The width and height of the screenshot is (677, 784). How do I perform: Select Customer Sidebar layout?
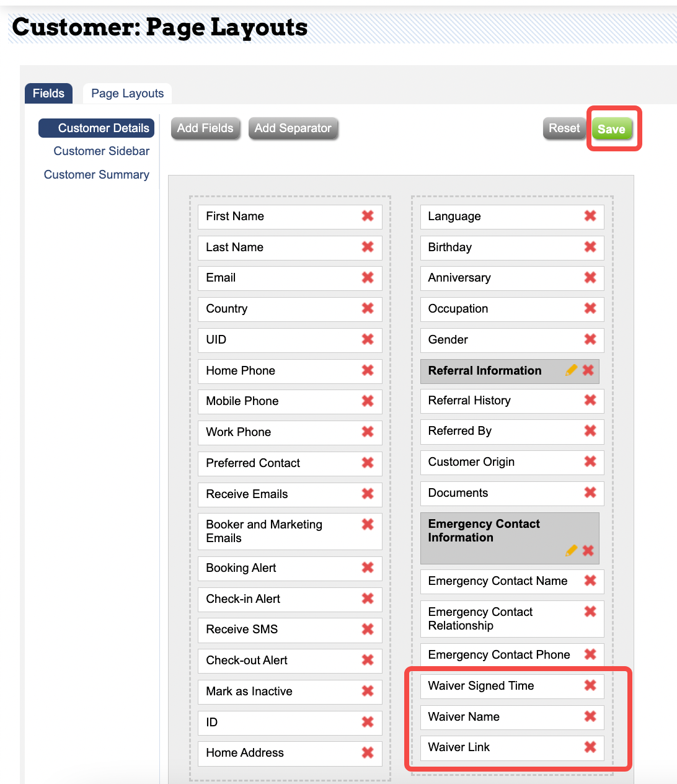click(x=102, y=151)
